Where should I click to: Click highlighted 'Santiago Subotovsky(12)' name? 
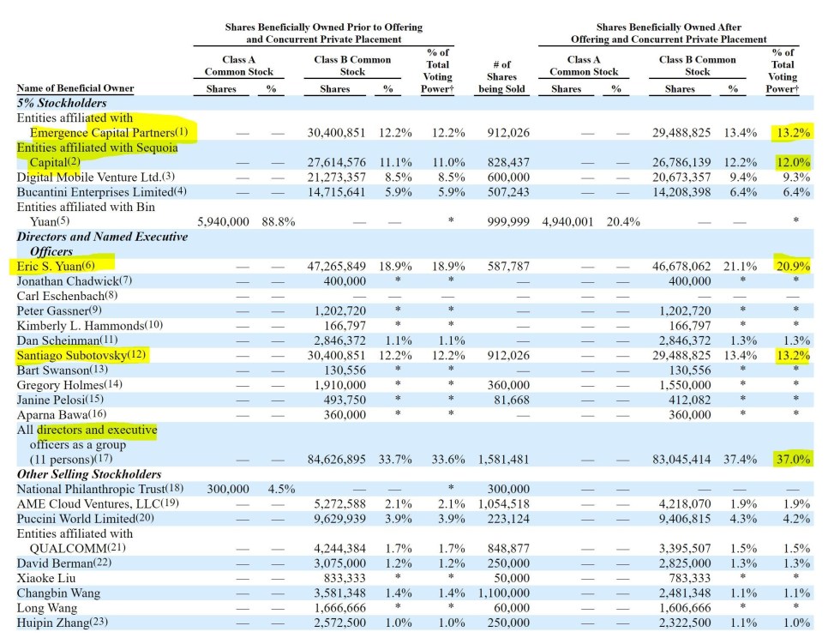click(81, 355)
